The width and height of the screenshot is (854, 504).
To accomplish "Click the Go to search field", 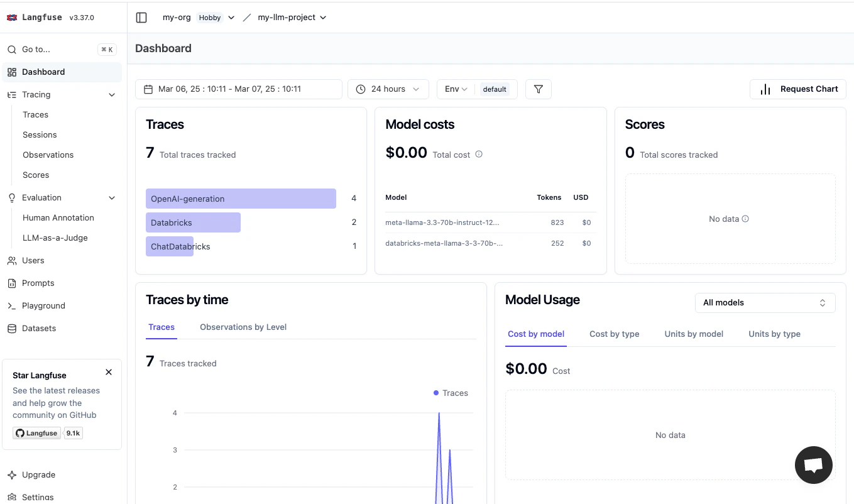I will pyautogui.click(x=62, y=50).
